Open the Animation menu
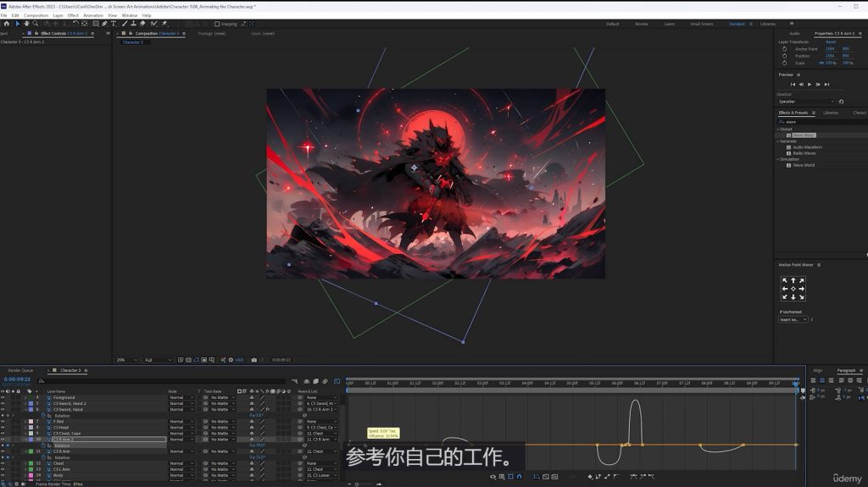Image resolution: width=868 pixels, height=487 pixels. click(93, 15)
